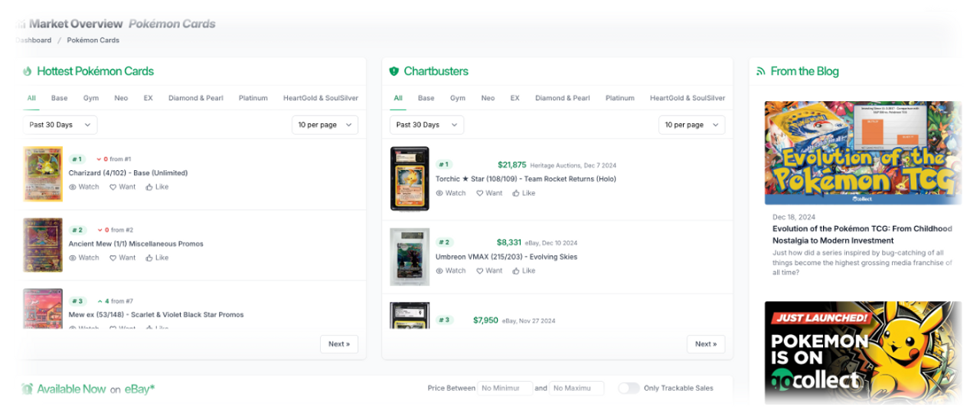Select the HeartGold & SoulSilver tab in Chartbusters

coord(687,98)
